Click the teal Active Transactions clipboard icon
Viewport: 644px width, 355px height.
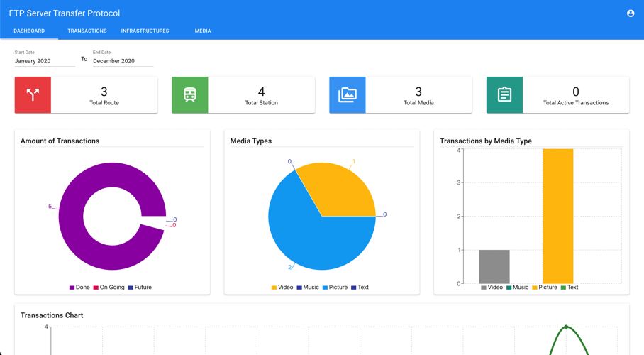point(504,95)
